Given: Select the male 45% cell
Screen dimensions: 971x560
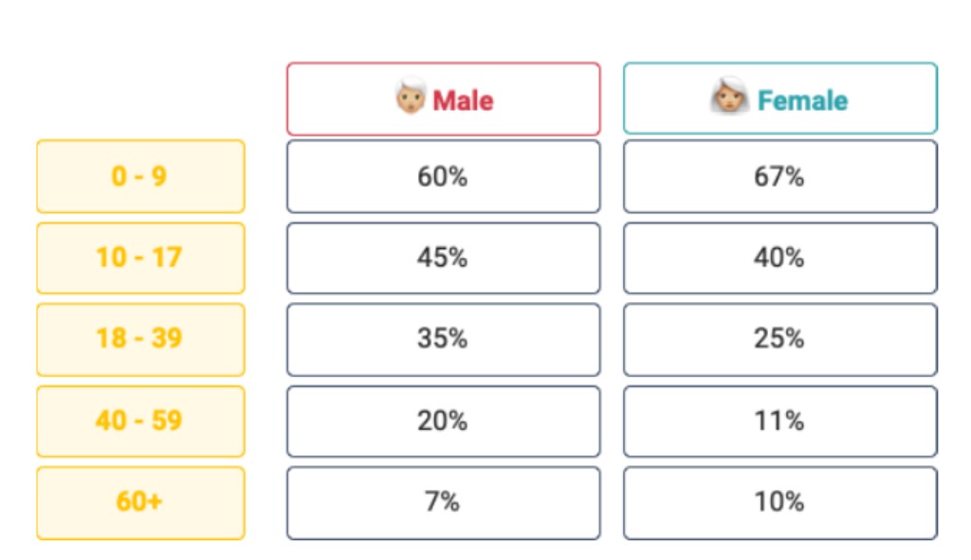Looking at the screenshot, I should click(444, 258).
